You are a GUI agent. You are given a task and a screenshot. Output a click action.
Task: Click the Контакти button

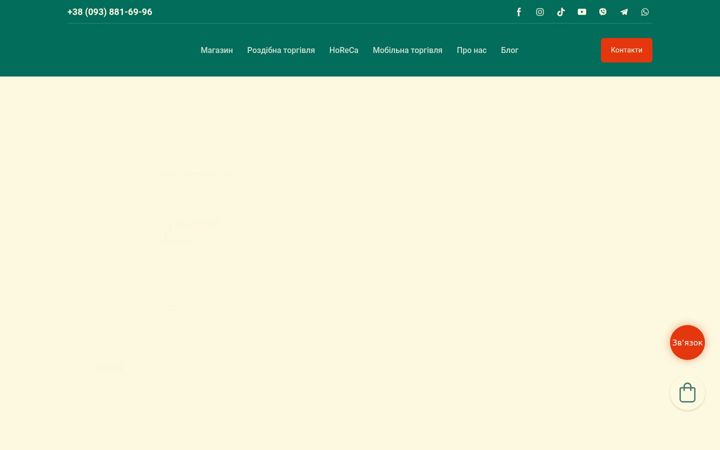click(626, 50)
